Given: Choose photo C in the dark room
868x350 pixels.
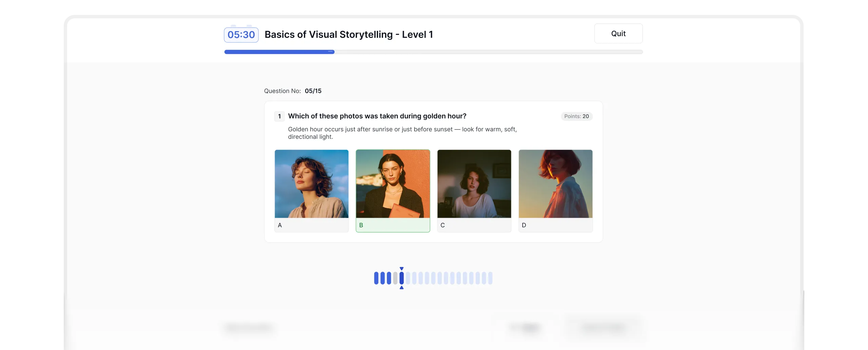Looking at the screenshot, I should (474, 184).
